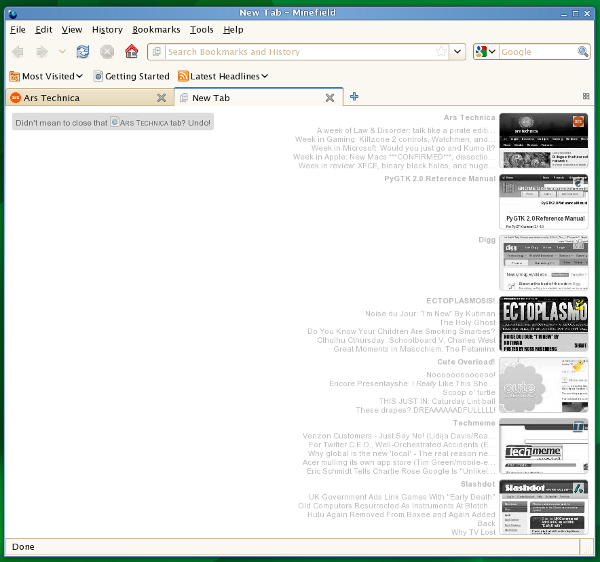Run the search with the magnifier icon
Viewport: 600px width, 562px height.
[583, 51]
